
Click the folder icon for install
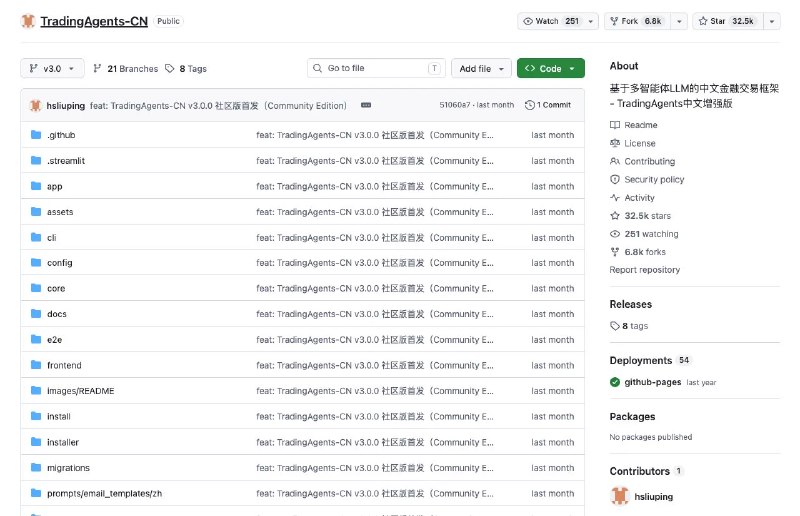[x=36, y=416]
